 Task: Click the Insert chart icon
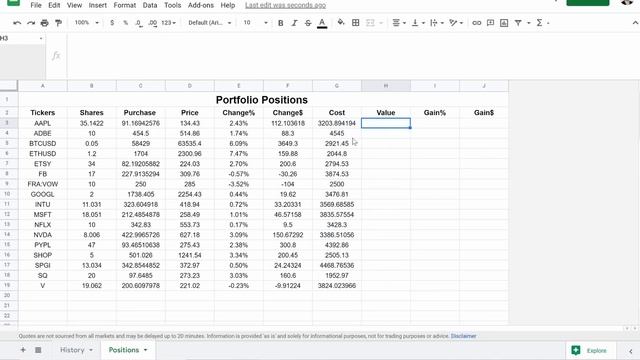[x=504, y=23]
